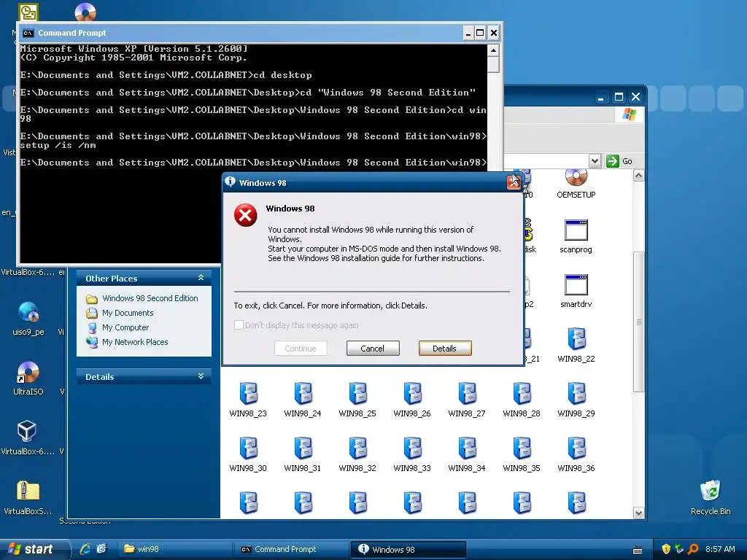Select the WIN98_23 cabinet file

click(x=248, y=394)
